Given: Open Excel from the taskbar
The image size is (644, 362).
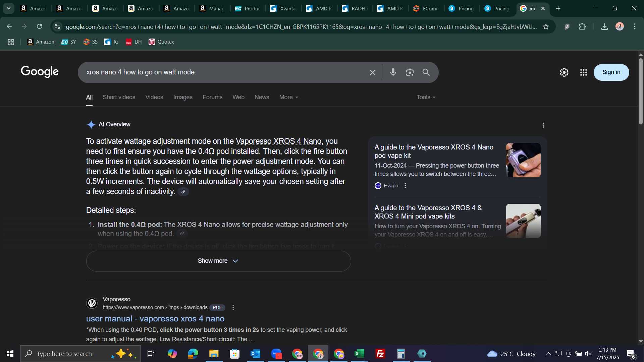Looking at the screenshot, I should coord(360,354).
